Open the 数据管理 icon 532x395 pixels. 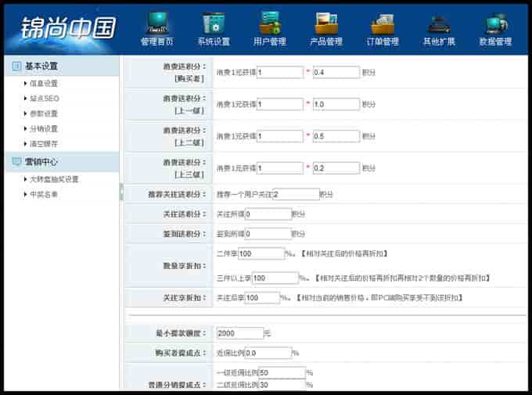click(x=495, y=23)
